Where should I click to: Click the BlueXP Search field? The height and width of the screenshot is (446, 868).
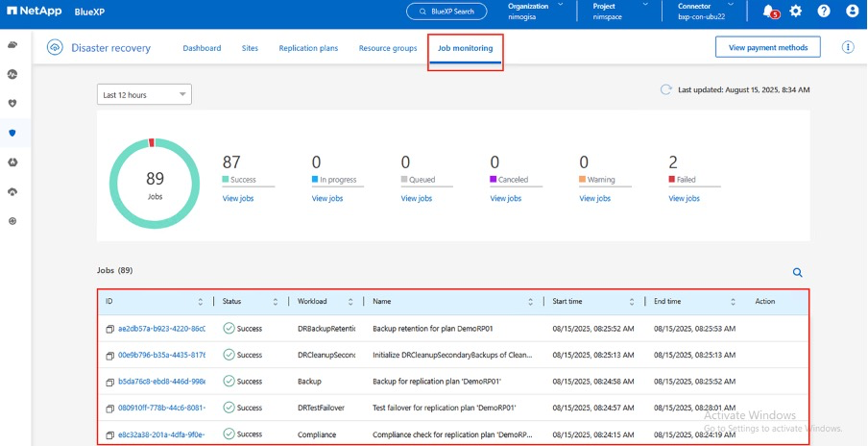[x=447, y=12]
